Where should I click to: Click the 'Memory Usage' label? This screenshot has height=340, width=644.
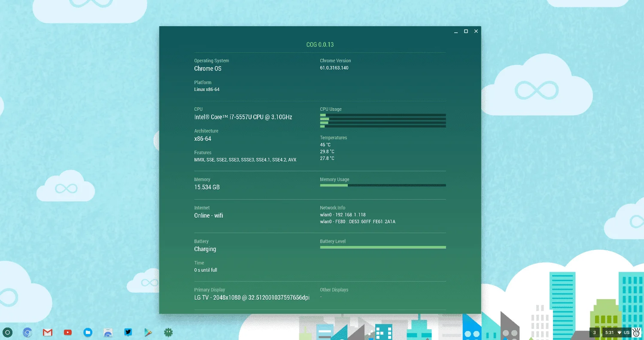(334, 180)
